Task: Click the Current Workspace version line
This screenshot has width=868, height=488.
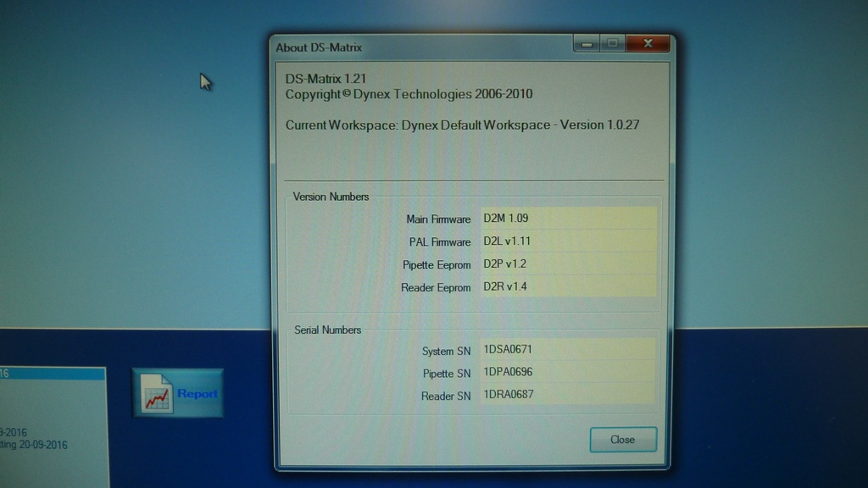Action: [x=462, y=125]
